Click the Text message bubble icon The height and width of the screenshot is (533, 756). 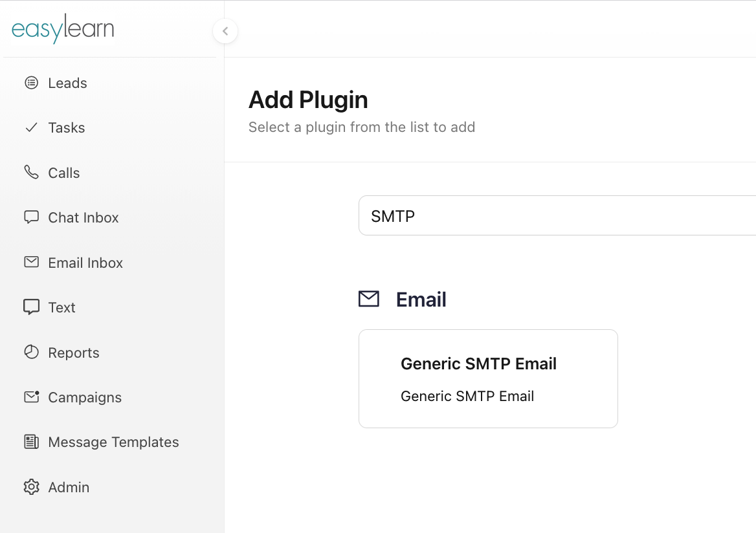click(31, 307)
